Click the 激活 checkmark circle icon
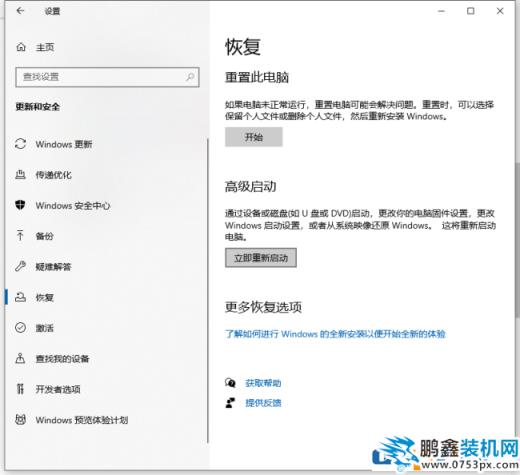This screenshot has width=520, height=475. 20,328
